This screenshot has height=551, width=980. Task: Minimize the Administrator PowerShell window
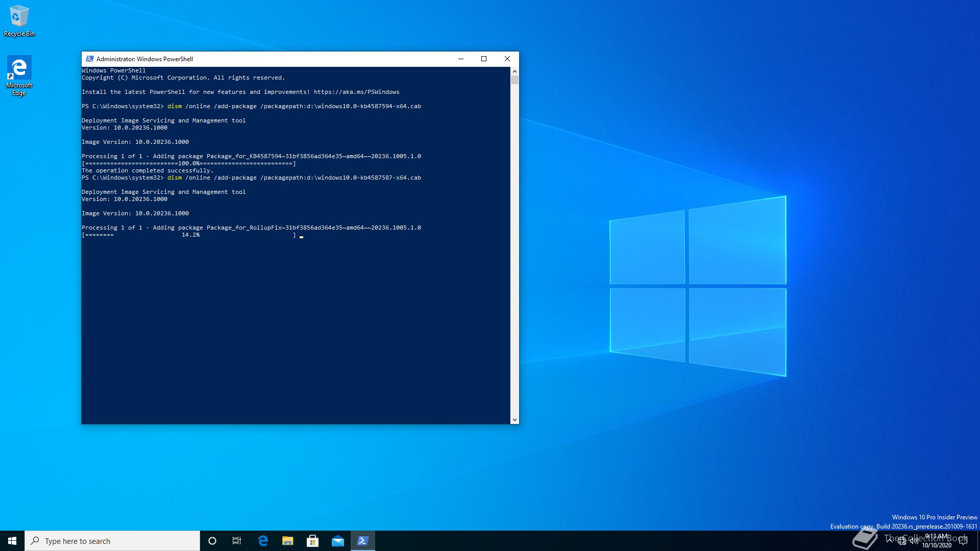tap(461, 59)
